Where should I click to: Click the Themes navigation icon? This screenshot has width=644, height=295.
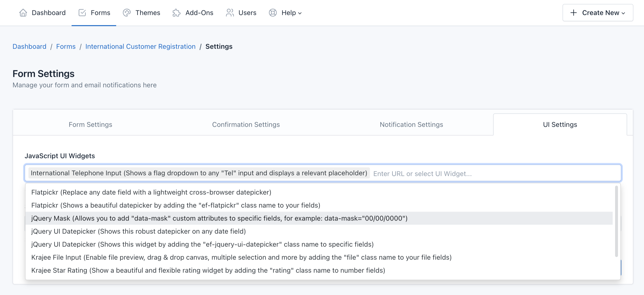[127, 12]
